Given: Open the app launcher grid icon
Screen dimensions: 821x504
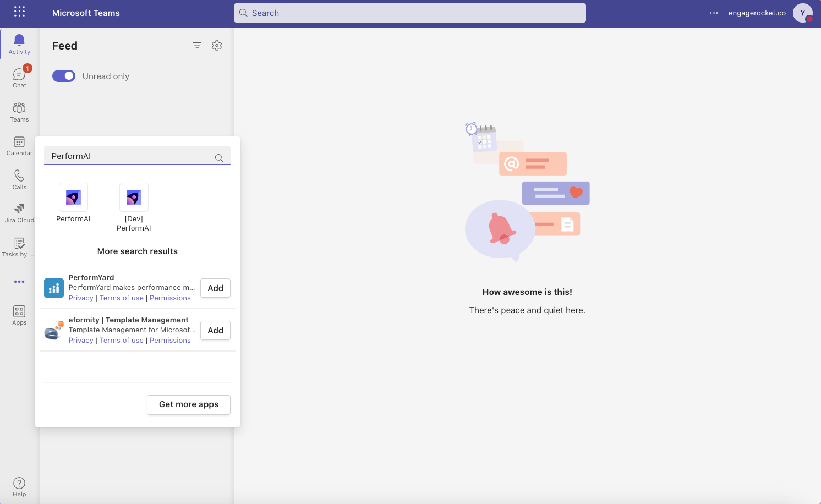Looking at the screenshot, I should pos(19,12).
